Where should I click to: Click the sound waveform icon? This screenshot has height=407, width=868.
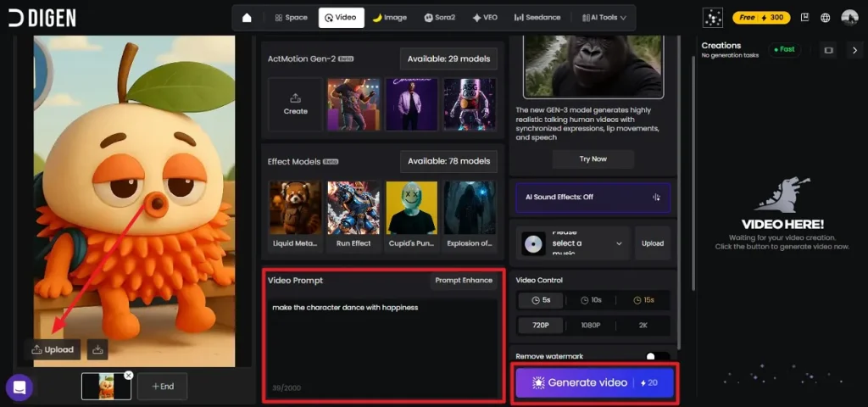pos(656,197)
